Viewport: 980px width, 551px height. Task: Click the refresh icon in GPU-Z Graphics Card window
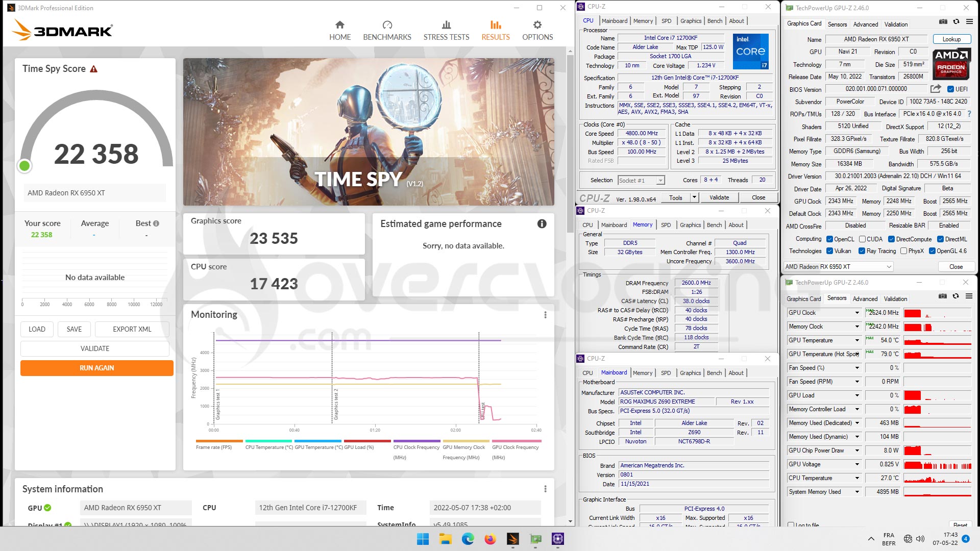pos(956,21)
